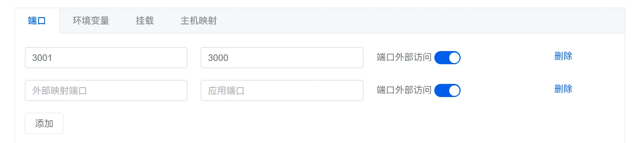Click the white knob of second row switch
The height and width of the screenshot is (143, 644).
pyautogui.click(x=454, y=90)
